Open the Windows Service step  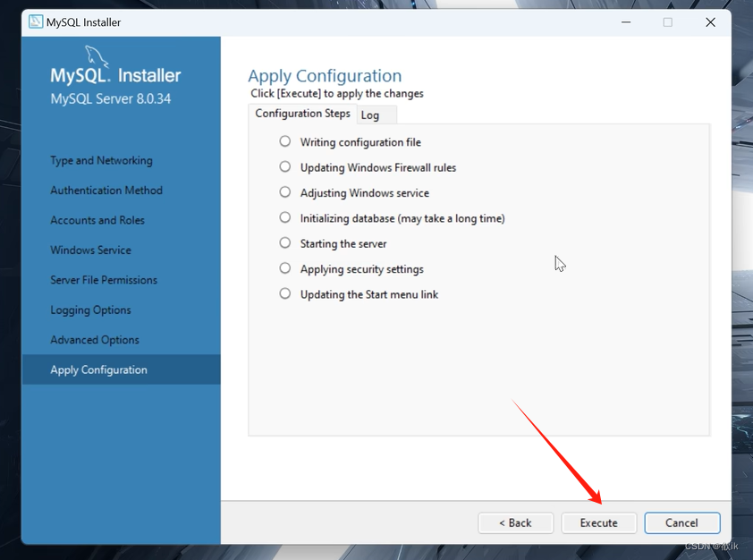click(90, 250)
